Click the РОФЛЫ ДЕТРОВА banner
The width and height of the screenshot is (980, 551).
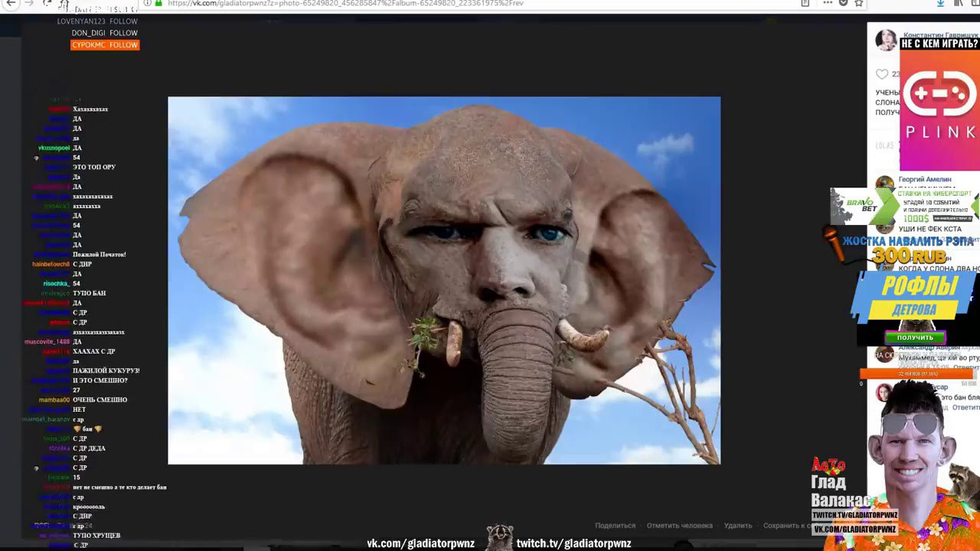[x=915, y=296]
